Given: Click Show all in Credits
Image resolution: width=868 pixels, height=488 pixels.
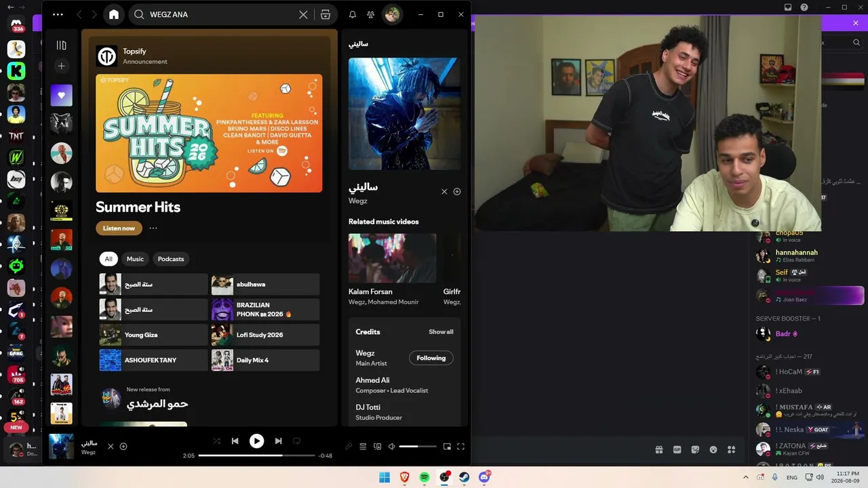Looking at the screenshot, I should 441,332.
